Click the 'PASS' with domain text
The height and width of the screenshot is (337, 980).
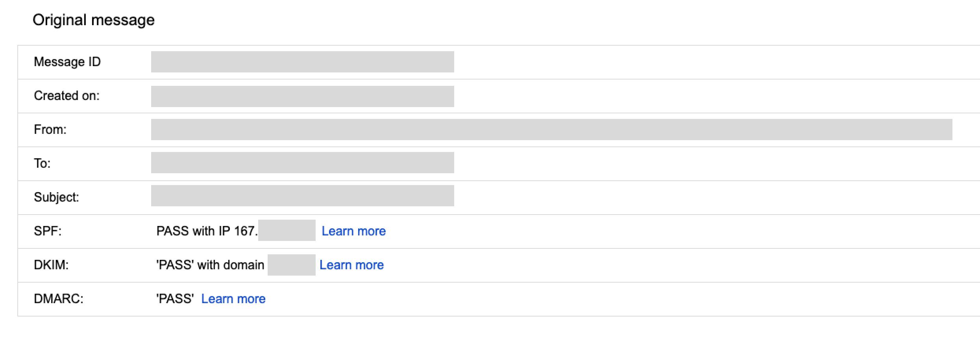(x=210, y=265)
